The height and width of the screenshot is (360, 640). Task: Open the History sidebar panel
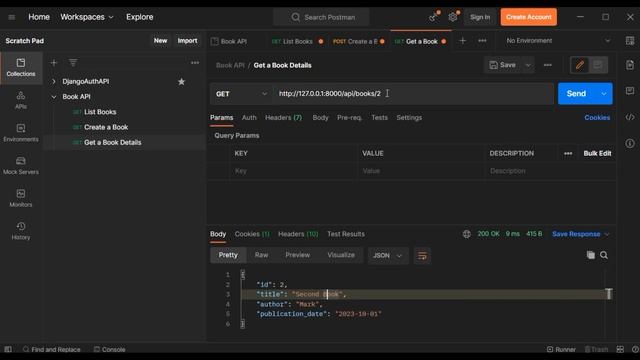[21, 231]
